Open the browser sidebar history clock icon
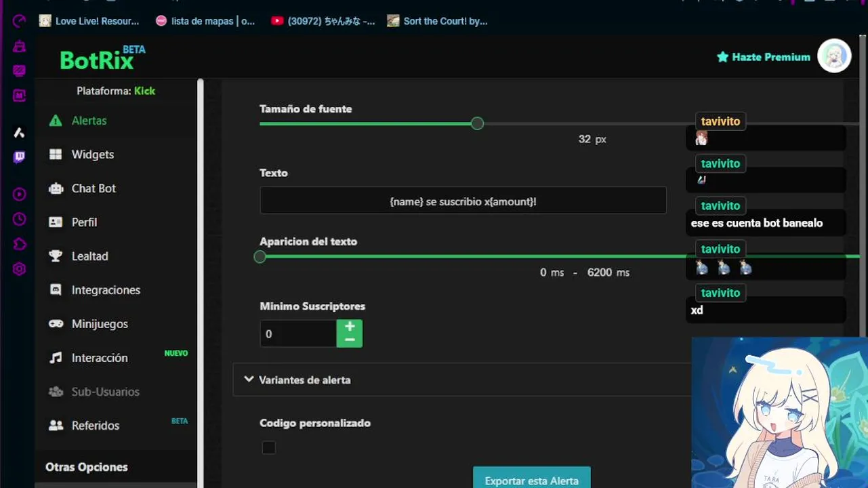This screenshot has height=488, width=868. click(19, 219)
